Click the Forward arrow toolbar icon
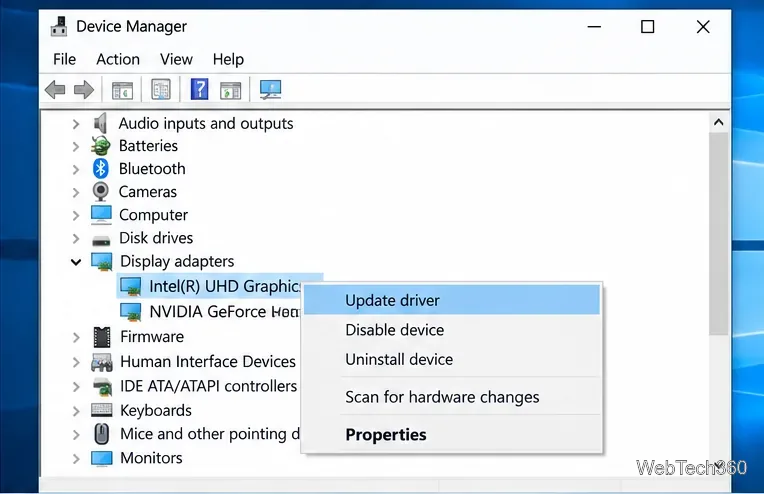764x494 pixels. click(84, 90)
